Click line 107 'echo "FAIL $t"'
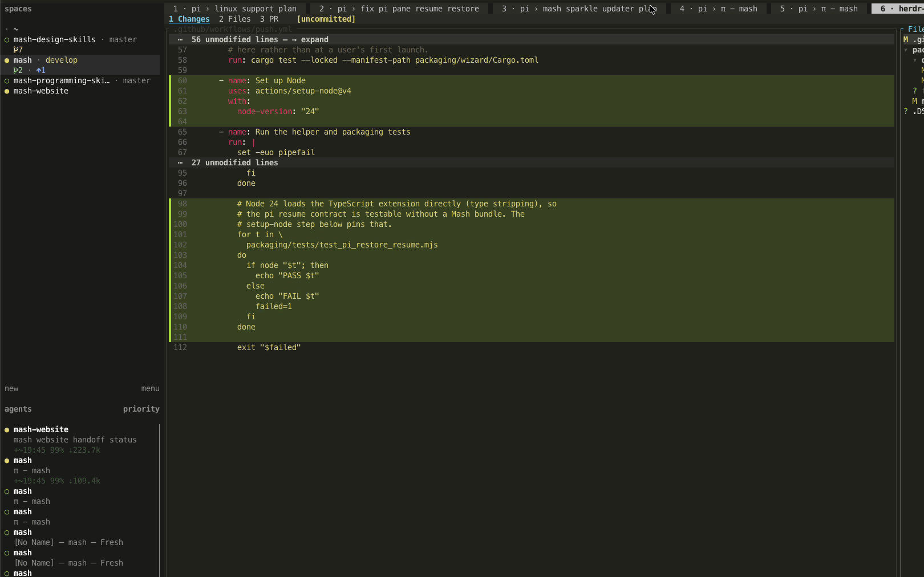 coord(287,296)
